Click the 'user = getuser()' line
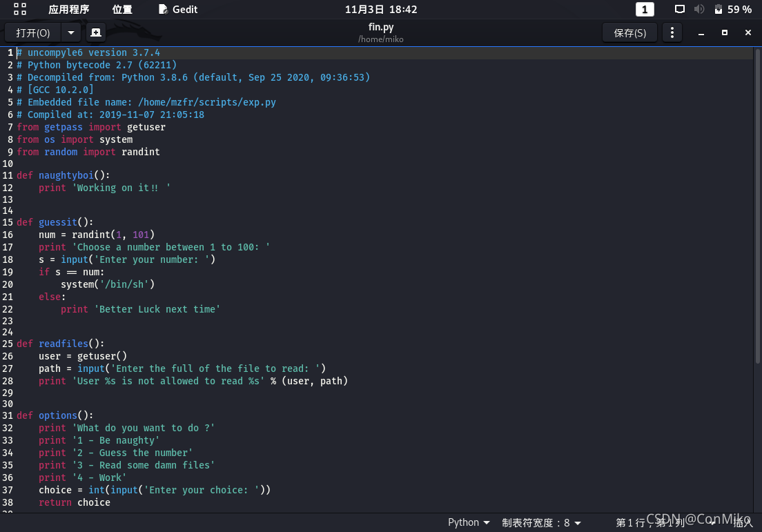 pos(83,356)
